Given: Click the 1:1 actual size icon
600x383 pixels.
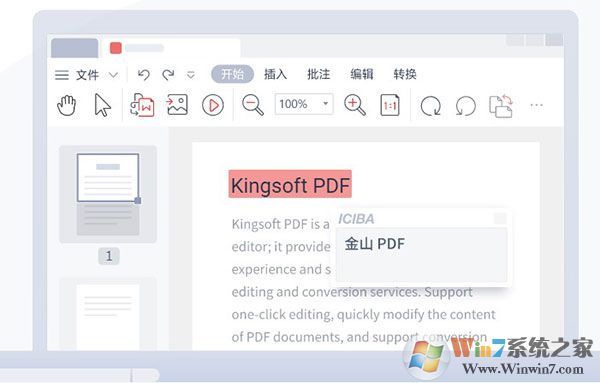Looking at the screenshot, I should click(x=390, y=105).
